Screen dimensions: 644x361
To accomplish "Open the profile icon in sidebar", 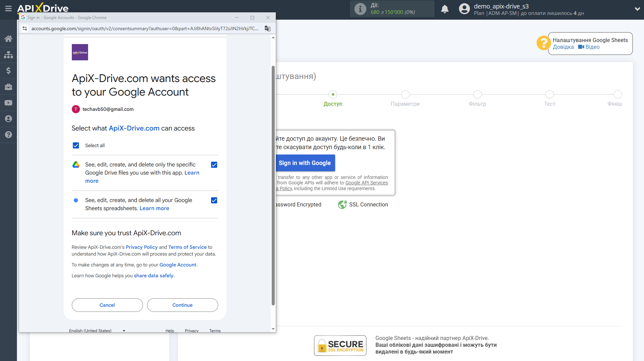I will coord(8,119).
